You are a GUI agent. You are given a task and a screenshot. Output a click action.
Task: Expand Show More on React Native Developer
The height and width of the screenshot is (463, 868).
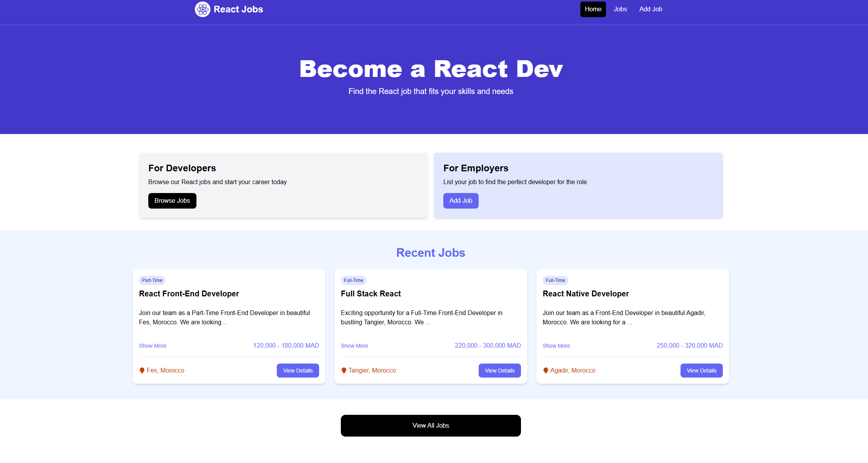pos(556,346)
